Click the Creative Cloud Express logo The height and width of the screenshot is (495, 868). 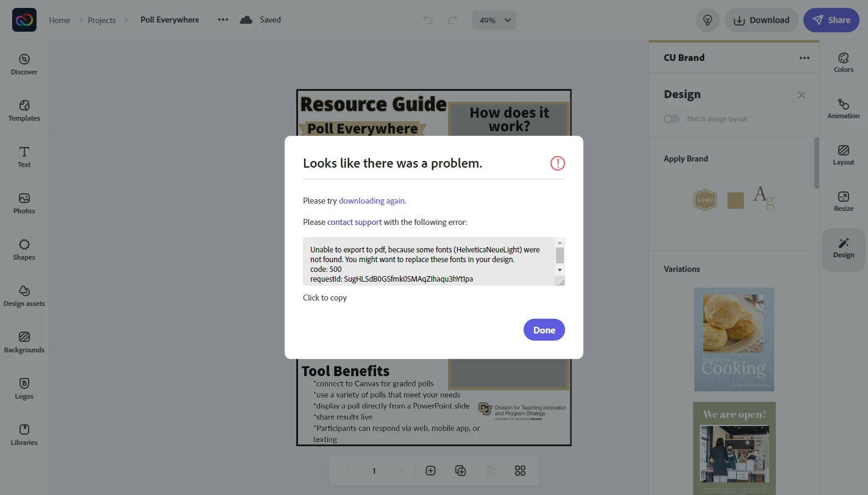click(x=24, y=20)
